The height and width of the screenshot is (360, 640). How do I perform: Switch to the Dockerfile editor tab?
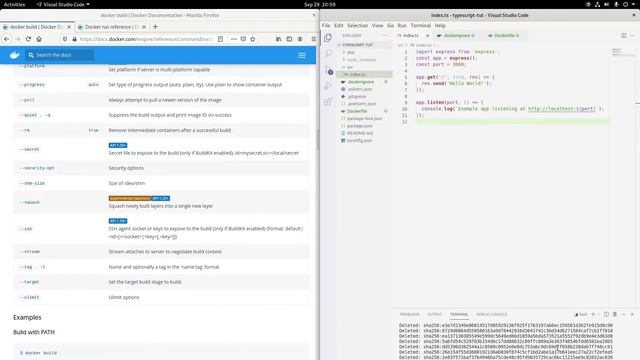(505, 36)
